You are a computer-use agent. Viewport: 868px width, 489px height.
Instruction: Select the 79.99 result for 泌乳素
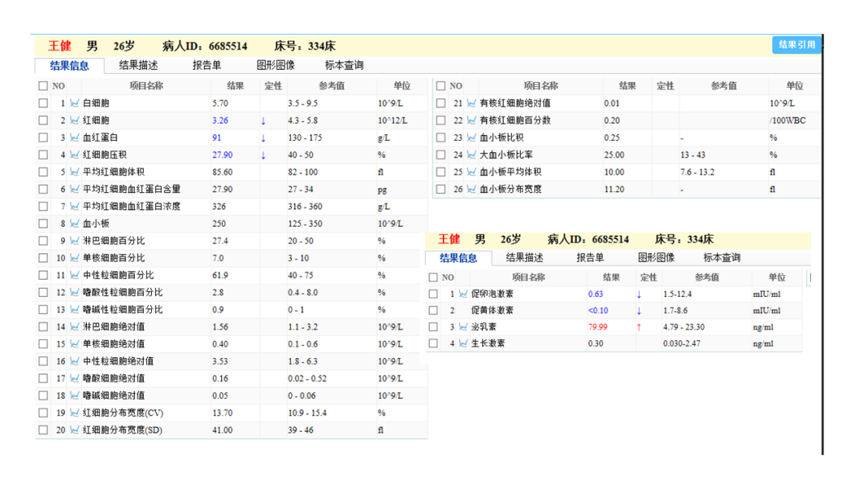[597, 327]
